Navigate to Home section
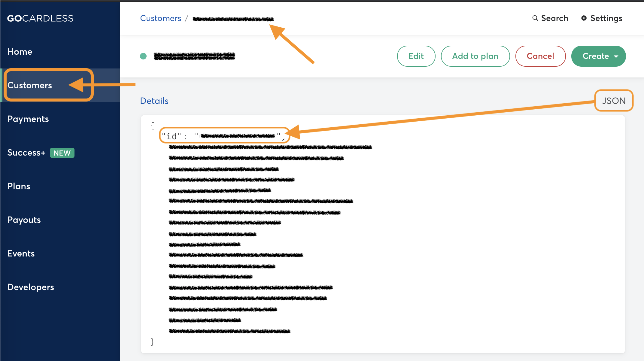The width and height of the screenshot is (644, 361). pyautogui.click(x=20, y=51)
